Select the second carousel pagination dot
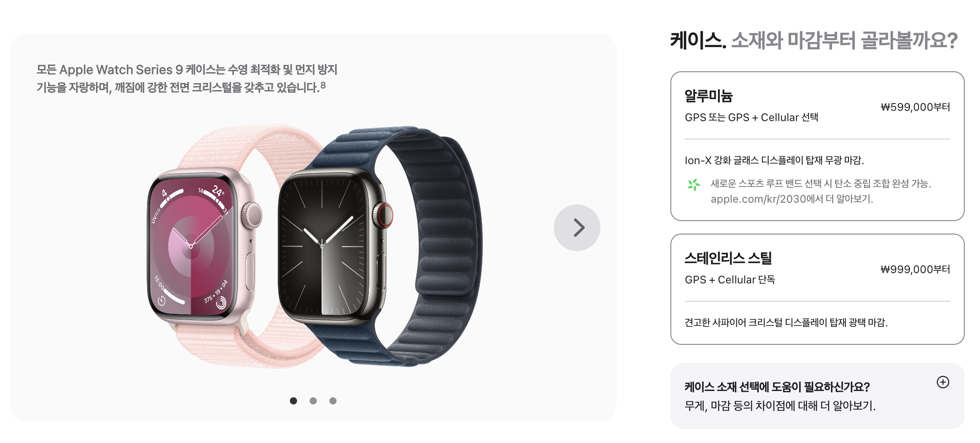This screenshot has height=443, width=980. 313,401
